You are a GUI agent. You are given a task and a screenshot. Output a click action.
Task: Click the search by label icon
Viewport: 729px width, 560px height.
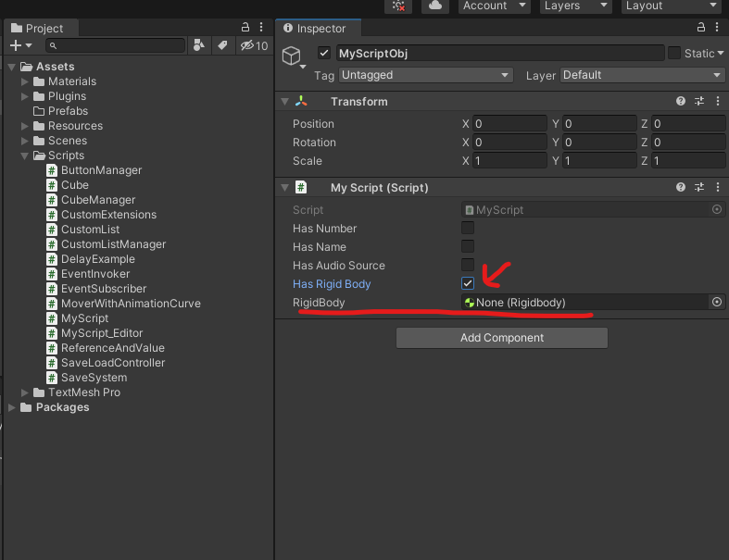(x=222, y=45)
